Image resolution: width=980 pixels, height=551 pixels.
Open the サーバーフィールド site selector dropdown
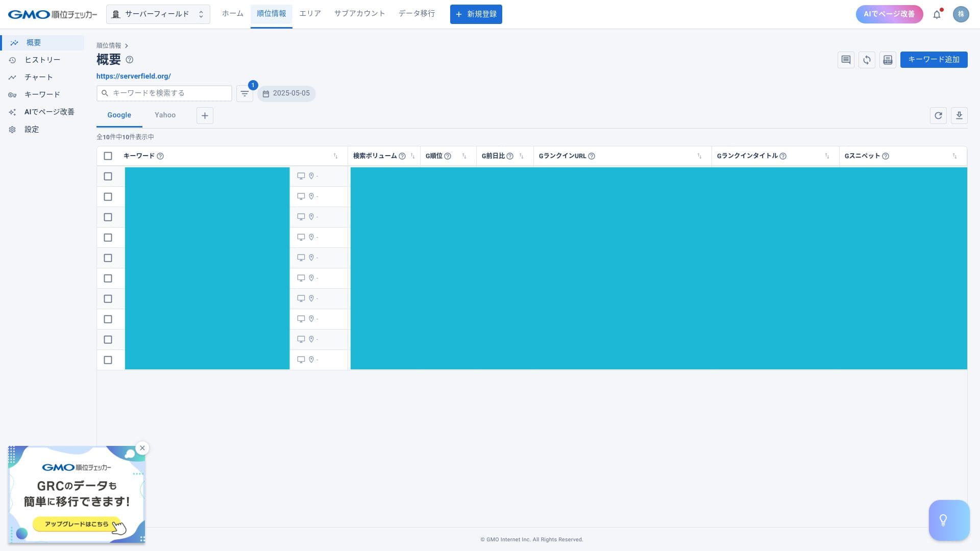[158, 14]
